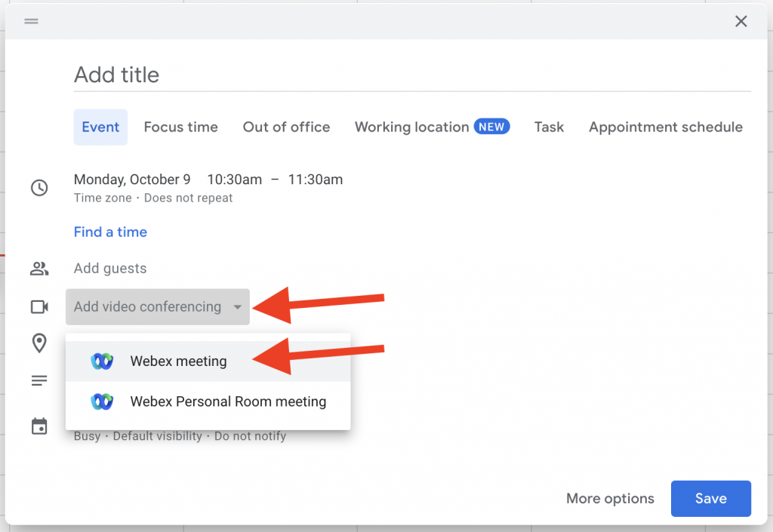Click the Busy status text
Image resolution: width=773 pixels, height=532 pixels.
coord(88,436)
